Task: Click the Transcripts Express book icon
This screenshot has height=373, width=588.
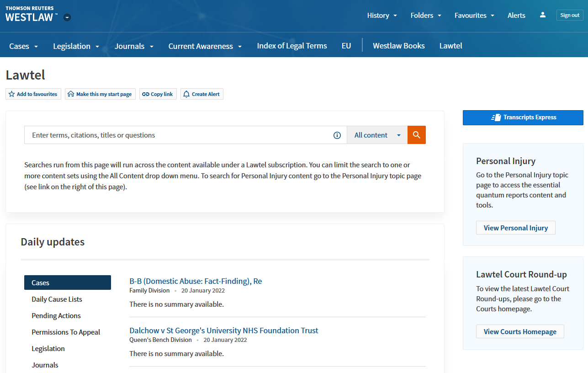Action: [x=496, y=117]
